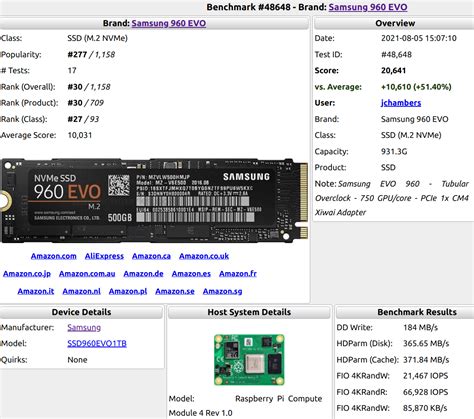Screen dimensions: 474x419
Task: Open the Amazon.it store link
Action: [36, 291]
